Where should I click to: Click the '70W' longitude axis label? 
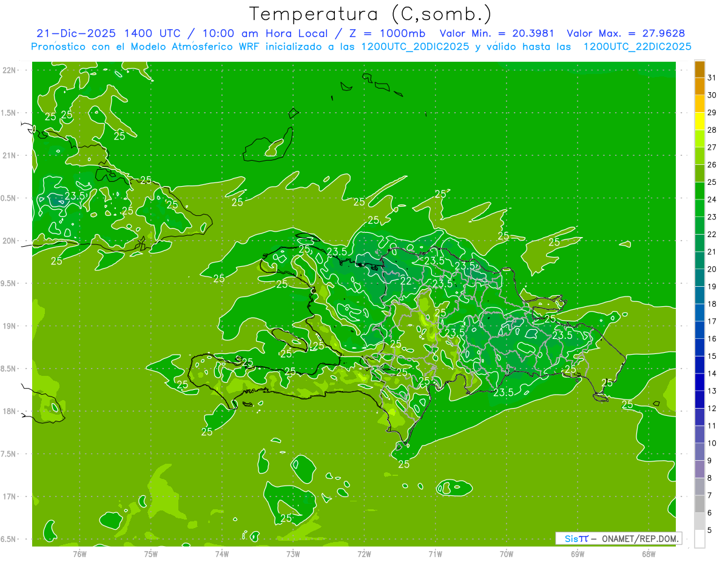tap(506, 554)
